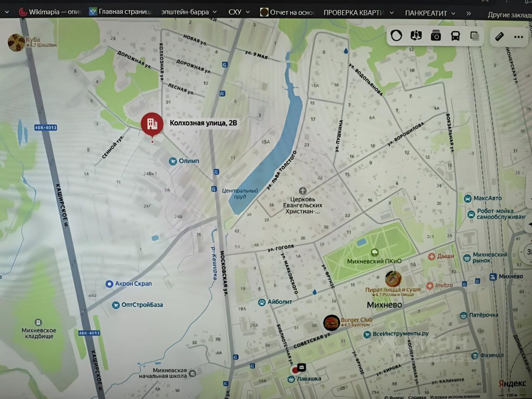The image size is (532, 399).
Task: Select the ВсеИнструменты.ру marker
Action: pos(367,334)
